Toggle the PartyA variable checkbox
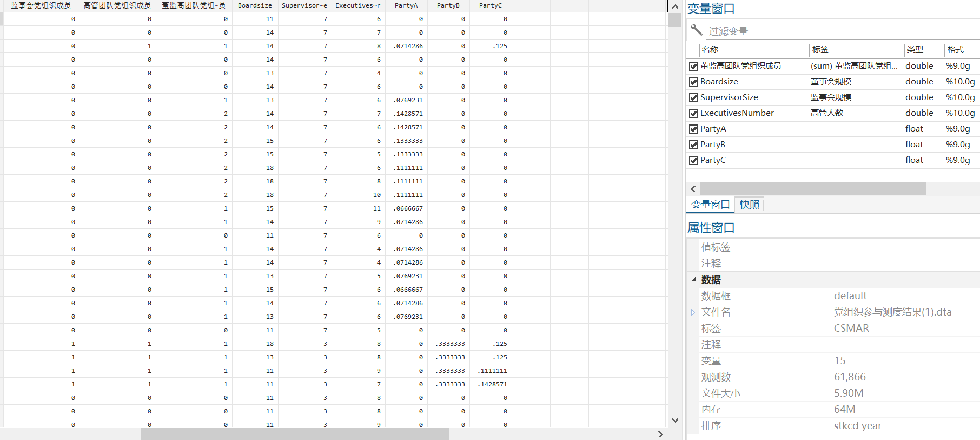 [693, 129]
